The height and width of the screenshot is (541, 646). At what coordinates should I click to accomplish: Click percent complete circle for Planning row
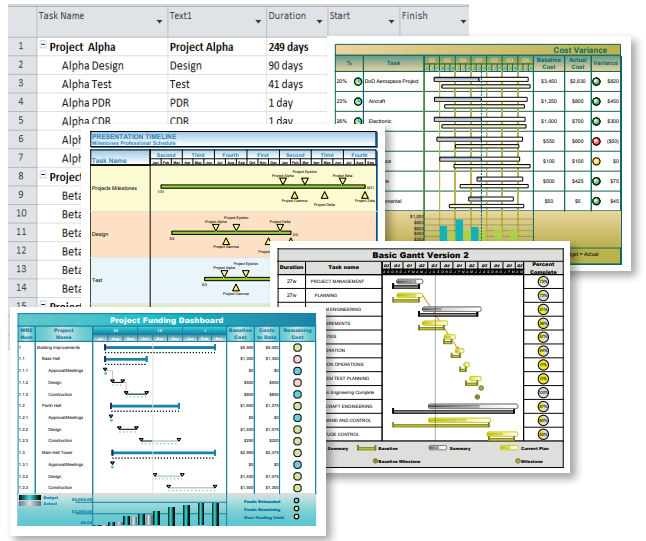click(x=544, y=296)
